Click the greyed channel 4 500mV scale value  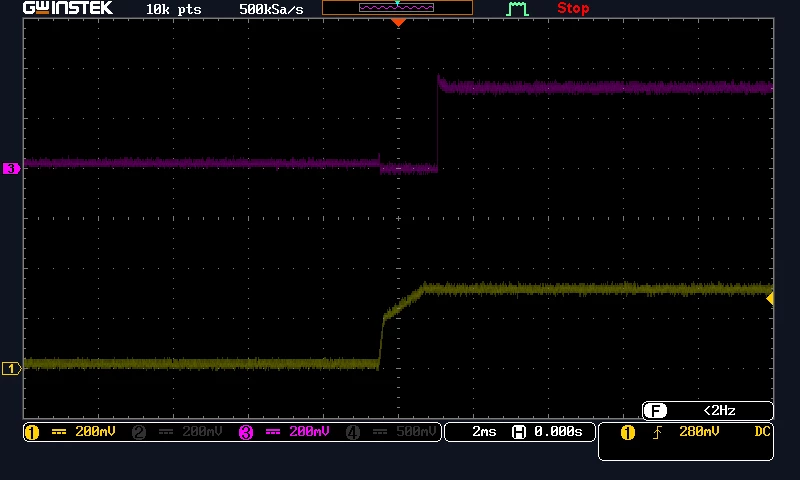416,432
